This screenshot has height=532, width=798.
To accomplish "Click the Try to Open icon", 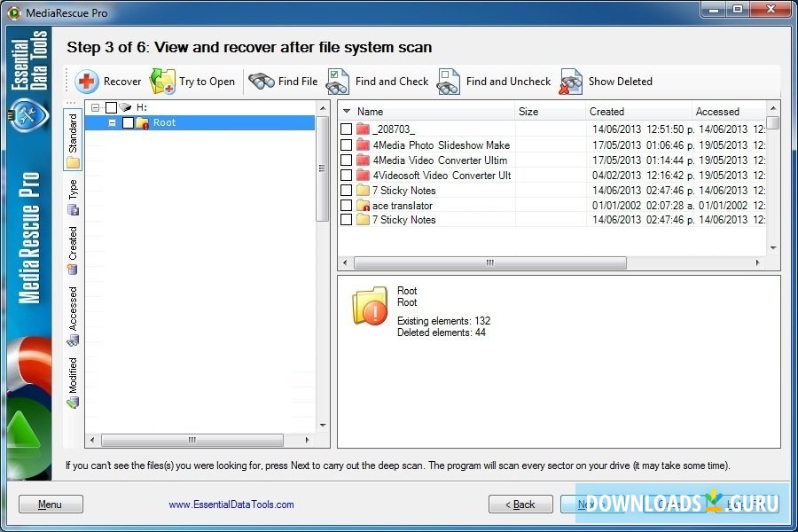I will click(x=162, y=82).
